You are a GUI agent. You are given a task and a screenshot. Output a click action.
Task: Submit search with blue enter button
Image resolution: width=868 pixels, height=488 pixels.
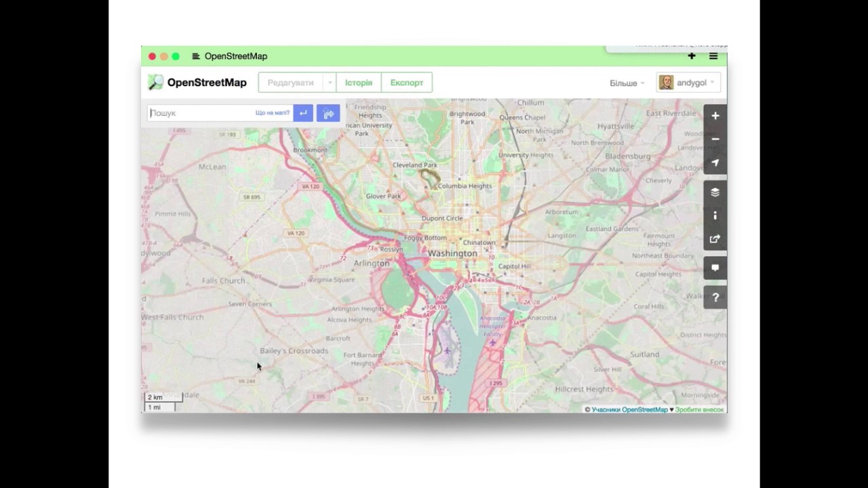tap(303, 113)
